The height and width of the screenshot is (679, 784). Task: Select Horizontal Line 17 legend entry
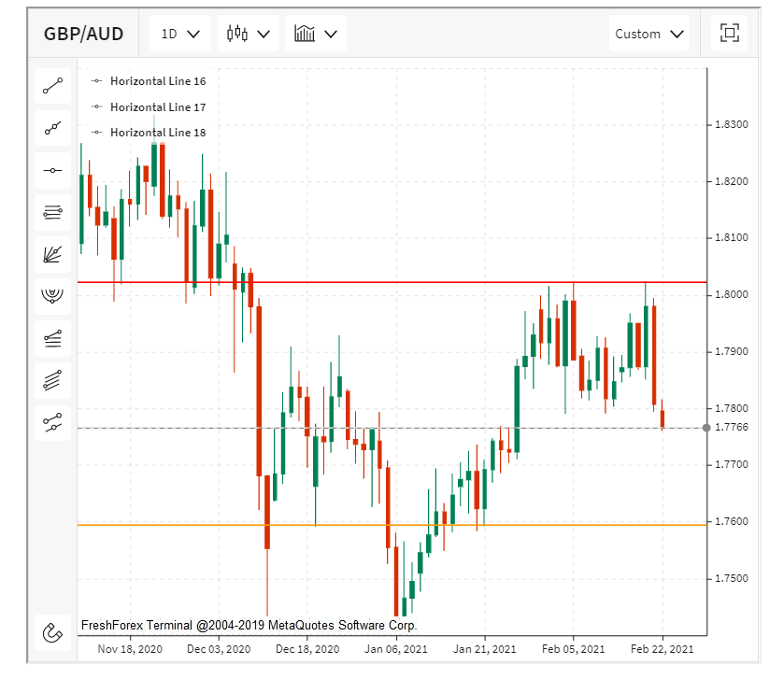(149, 106)
